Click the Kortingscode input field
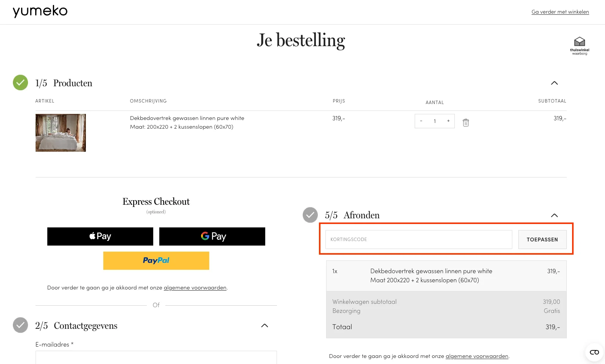 click(x=418, y=240)
